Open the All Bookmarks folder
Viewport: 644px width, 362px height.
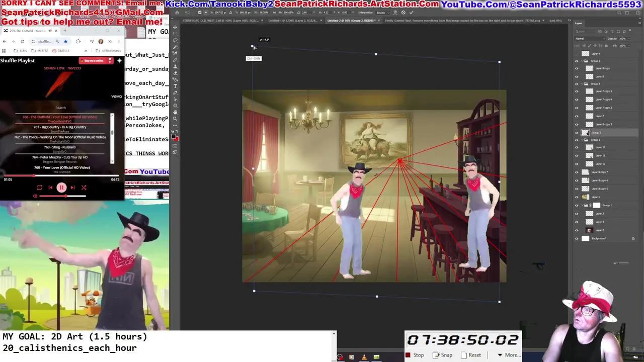point(108,51)
